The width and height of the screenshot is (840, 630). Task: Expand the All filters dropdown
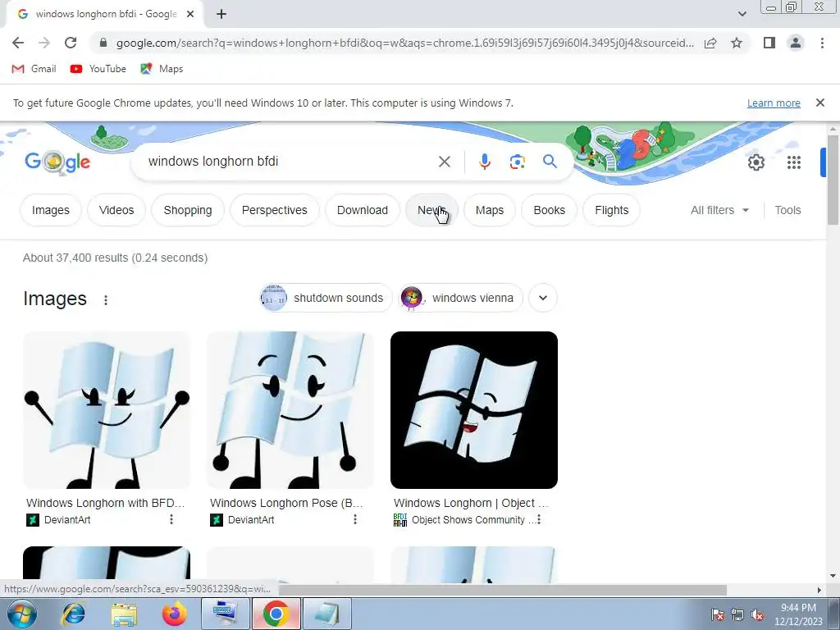(x=719, y=210)
